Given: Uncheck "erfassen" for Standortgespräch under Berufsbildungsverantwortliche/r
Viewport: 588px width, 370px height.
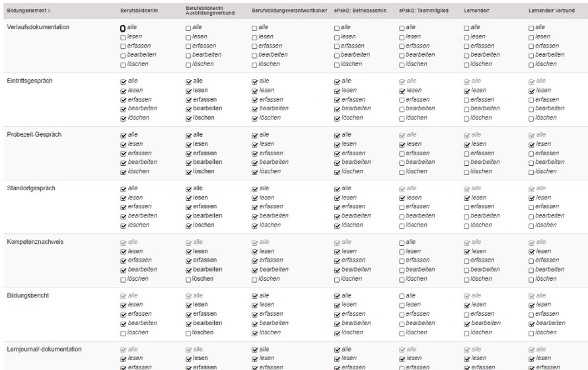Looking at the screenshot, I should click(254, 207).
